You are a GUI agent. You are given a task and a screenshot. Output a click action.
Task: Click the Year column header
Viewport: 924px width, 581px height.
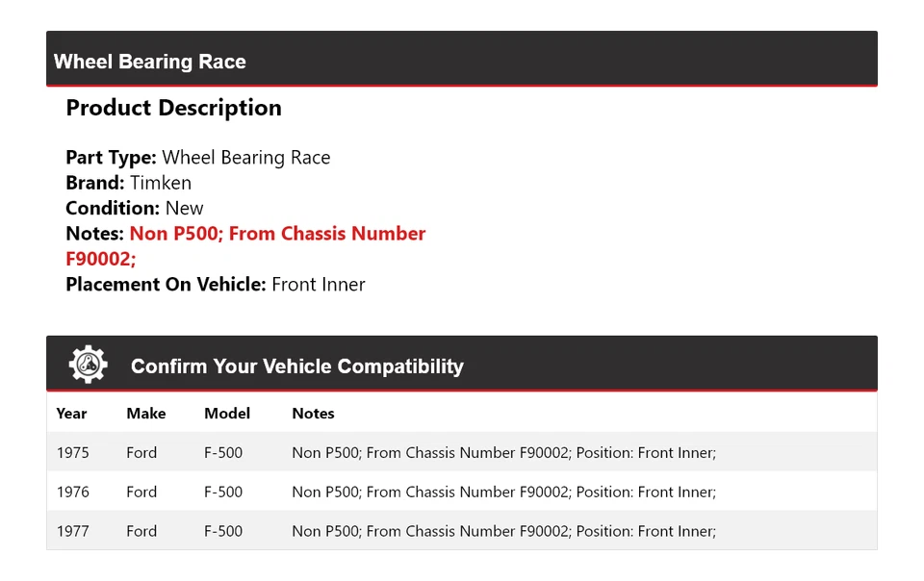click(71, 414)
